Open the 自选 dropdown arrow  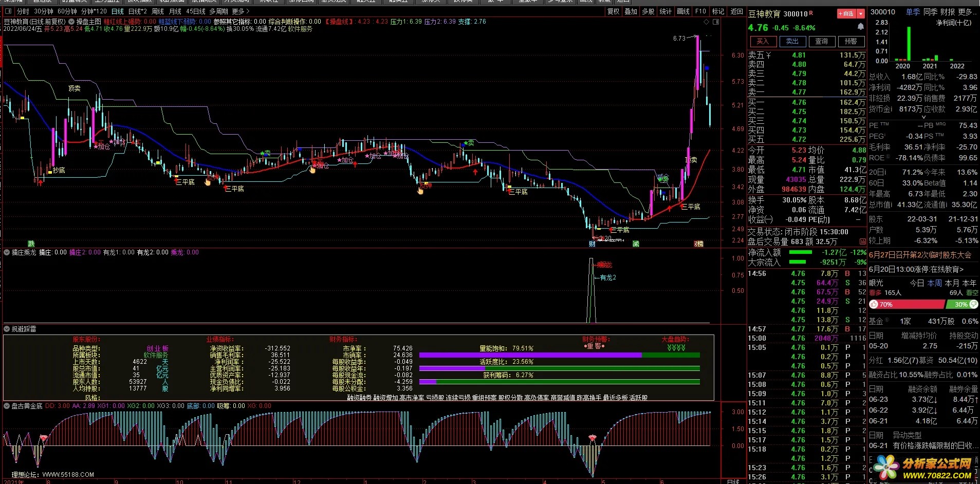(x=861, y=14)
